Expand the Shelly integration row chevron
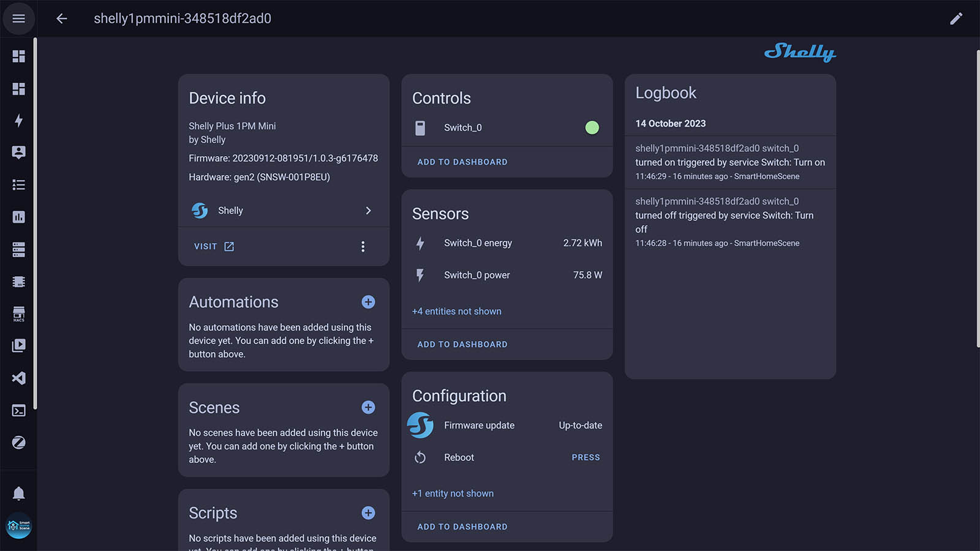The image size is (980, 551). click(x=368, y=211)
